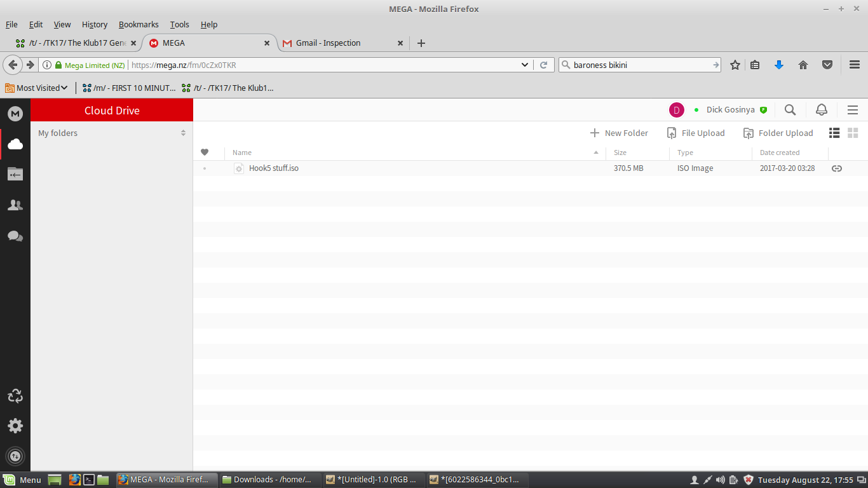Favourite heart column header

point(205,152)
